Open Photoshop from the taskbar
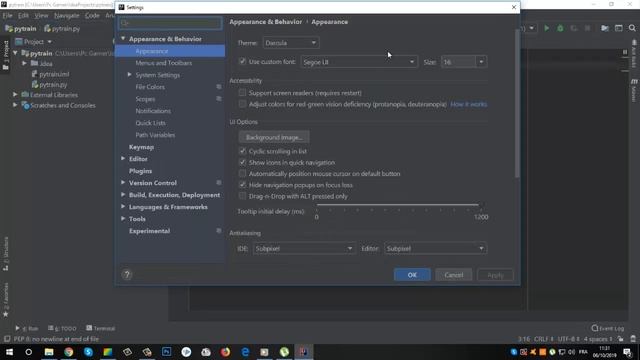640x360 pixels. tap(167, 352)
